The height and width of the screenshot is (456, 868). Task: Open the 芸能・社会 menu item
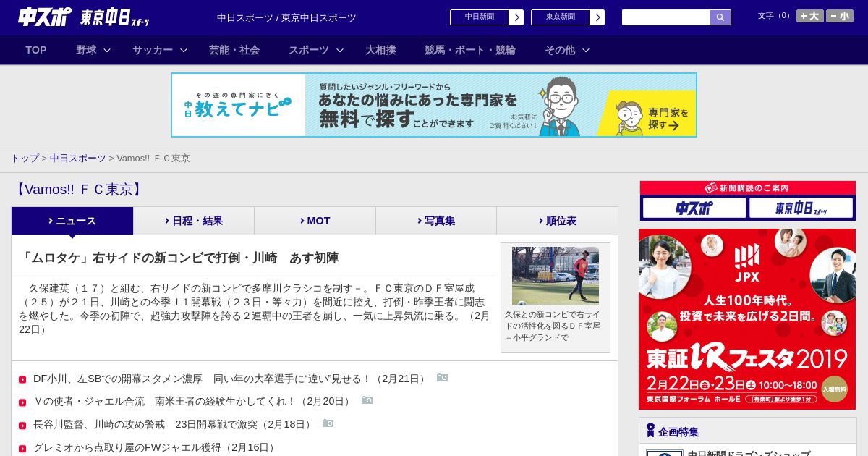pos(234,50)
